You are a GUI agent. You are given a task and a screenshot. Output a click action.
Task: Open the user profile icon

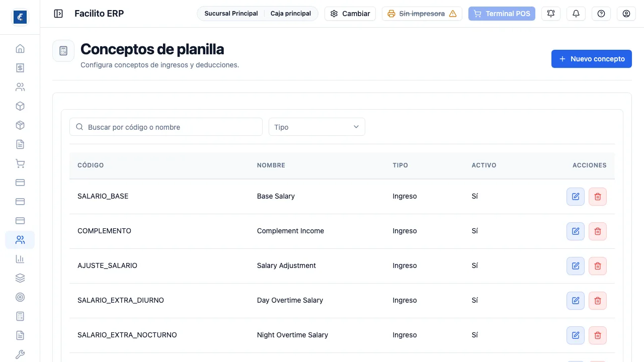pos(626,14)
